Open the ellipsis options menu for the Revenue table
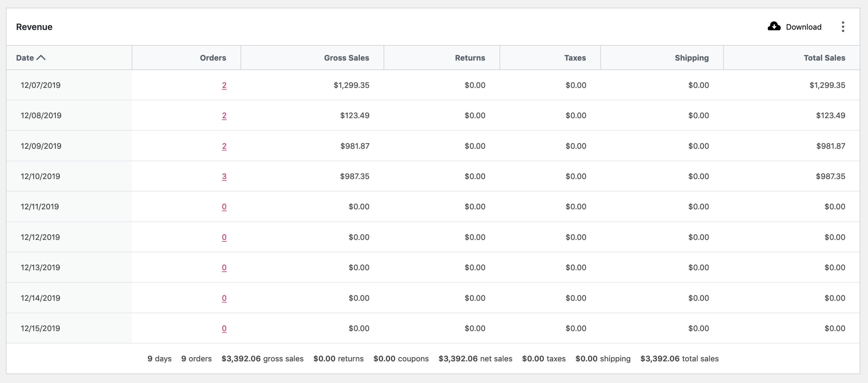Image resolution: width=868 pixels, height=383 pixels. (843, 27)
